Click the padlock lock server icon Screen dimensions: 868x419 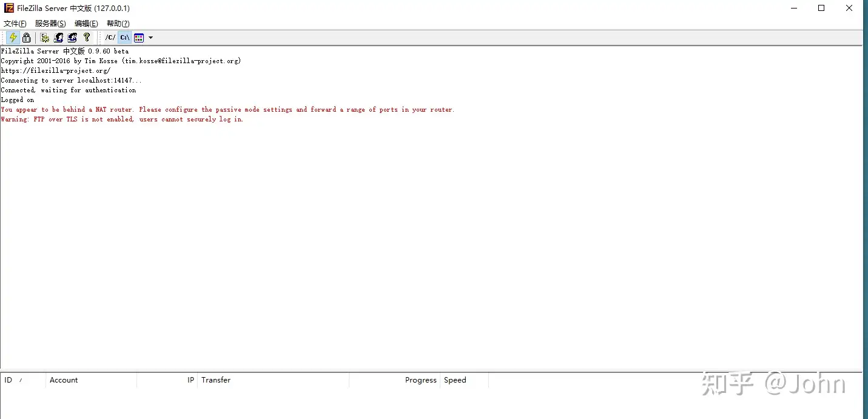[x=26, y=38]
